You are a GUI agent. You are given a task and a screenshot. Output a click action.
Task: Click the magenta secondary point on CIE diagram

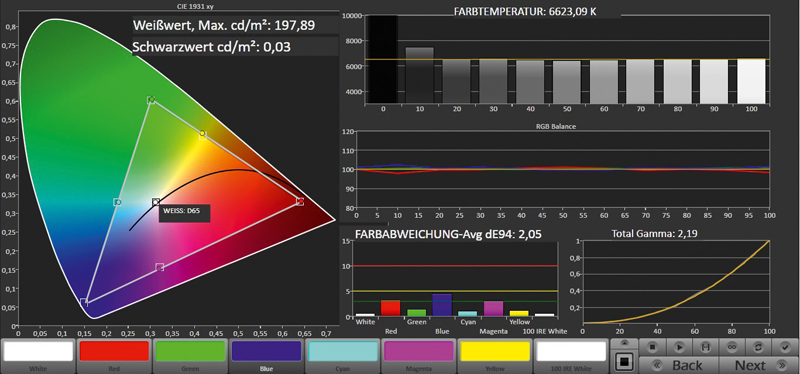click(x=159, y=267)
